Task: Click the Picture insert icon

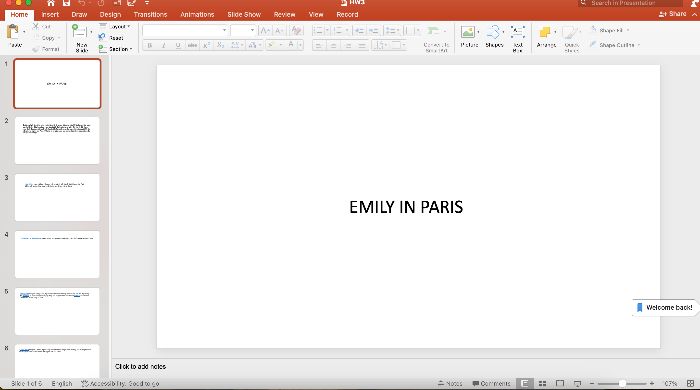Action: (x=467, y=32)
